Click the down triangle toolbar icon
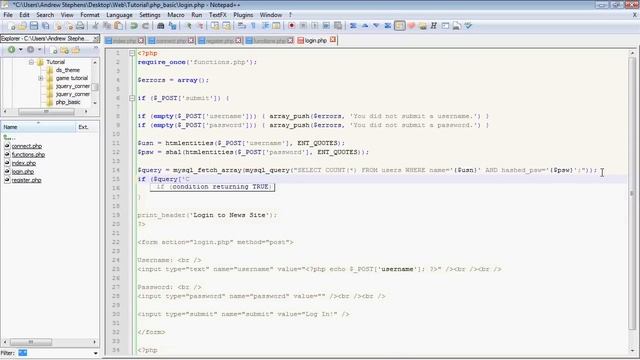The width and height of the screenshot is (640, 360). [x=376, y=26]
